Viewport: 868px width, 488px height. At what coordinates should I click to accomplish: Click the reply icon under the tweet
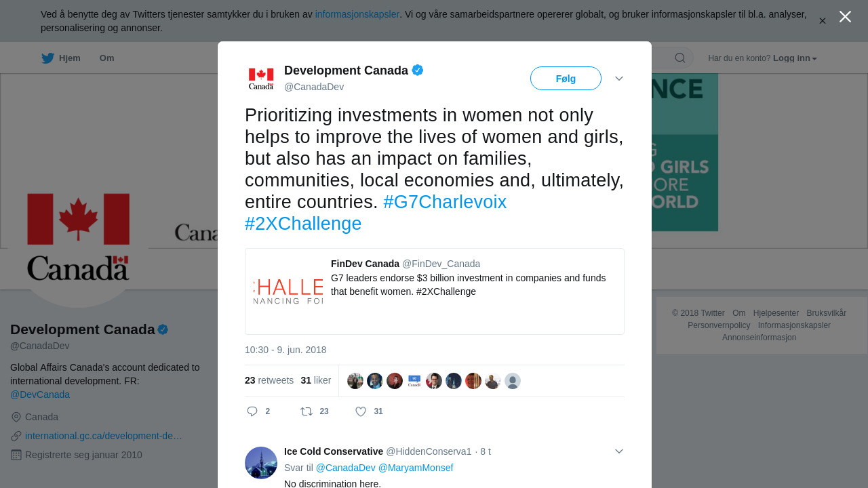click(252, 411)
